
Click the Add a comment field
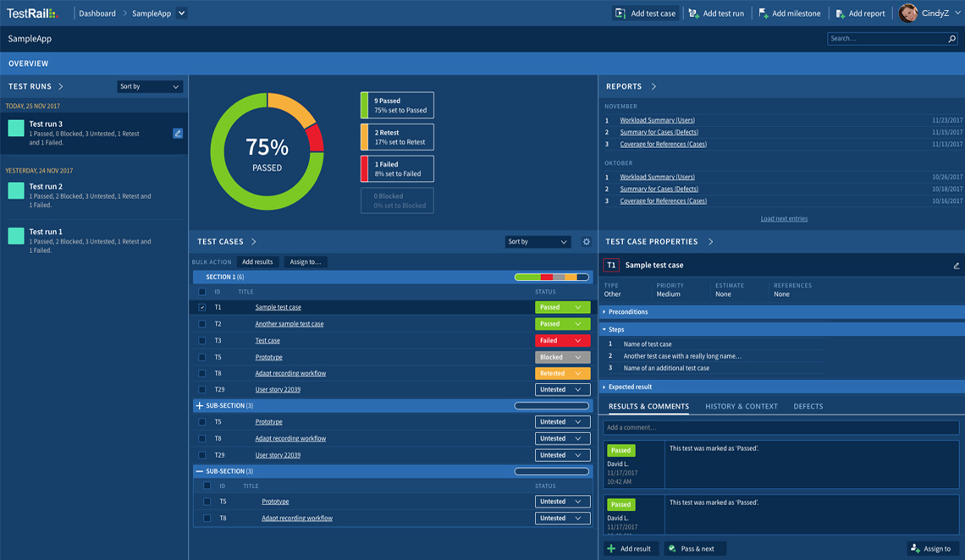[780, 428]
